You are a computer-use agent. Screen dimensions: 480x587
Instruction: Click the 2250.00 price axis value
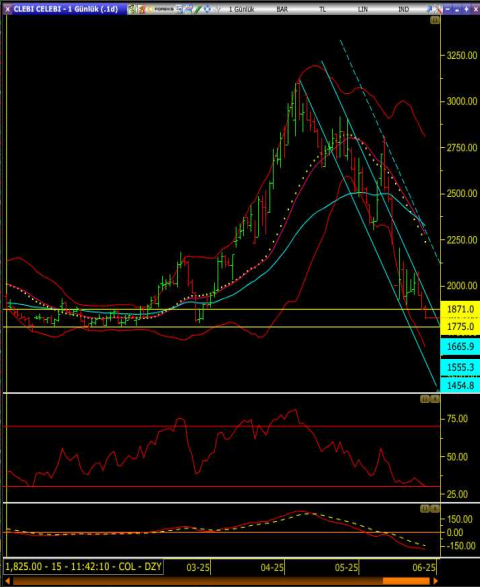click(x=462, y=240)
